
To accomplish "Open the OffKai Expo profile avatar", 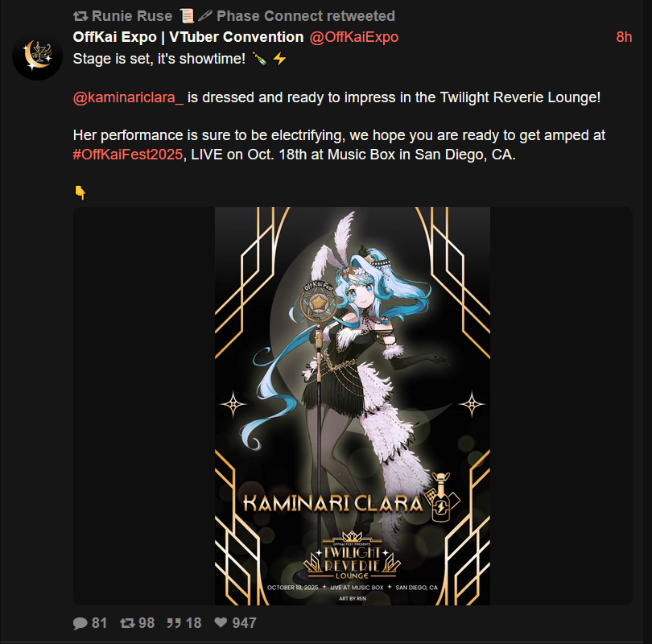I will [x=37, y=56].
